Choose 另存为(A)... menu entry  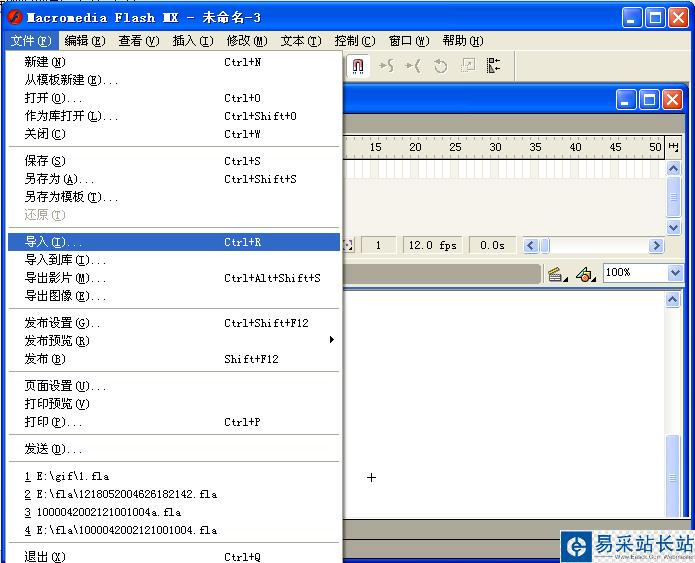click(x=174, y=179)
